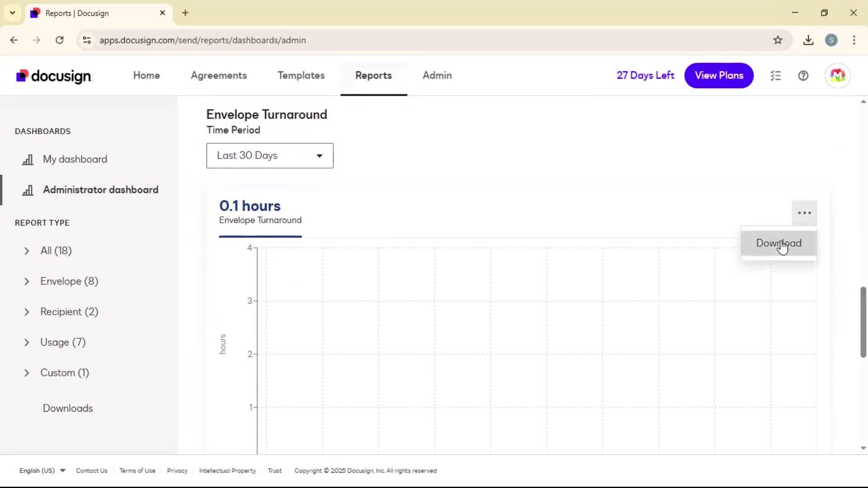The image size is (868, 488).
Task: Switch to the Templates tab
Action: coord(301,75)
